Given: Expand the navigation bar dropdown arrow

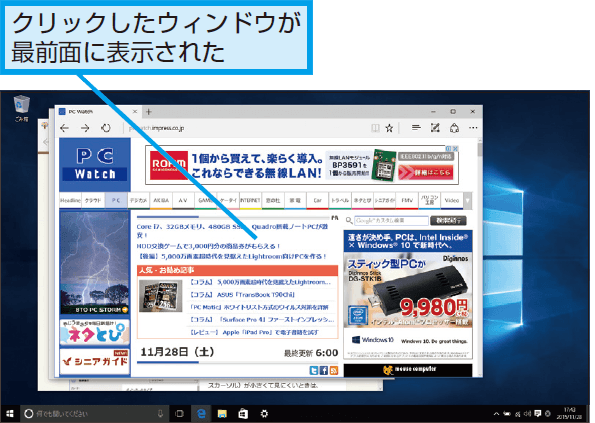Looking at the screenshot, I should coord(468,200).
